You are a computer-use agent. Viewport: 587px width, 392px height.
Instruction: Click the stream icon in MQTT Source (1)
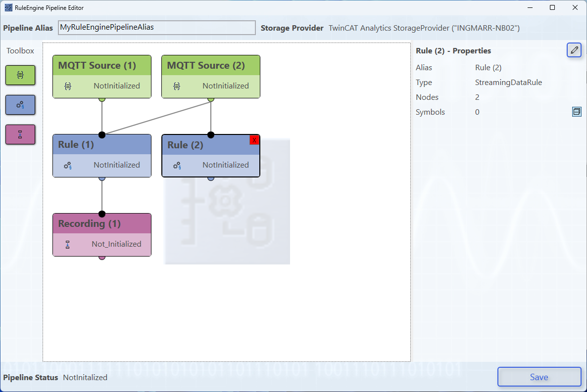coord(68,87)
